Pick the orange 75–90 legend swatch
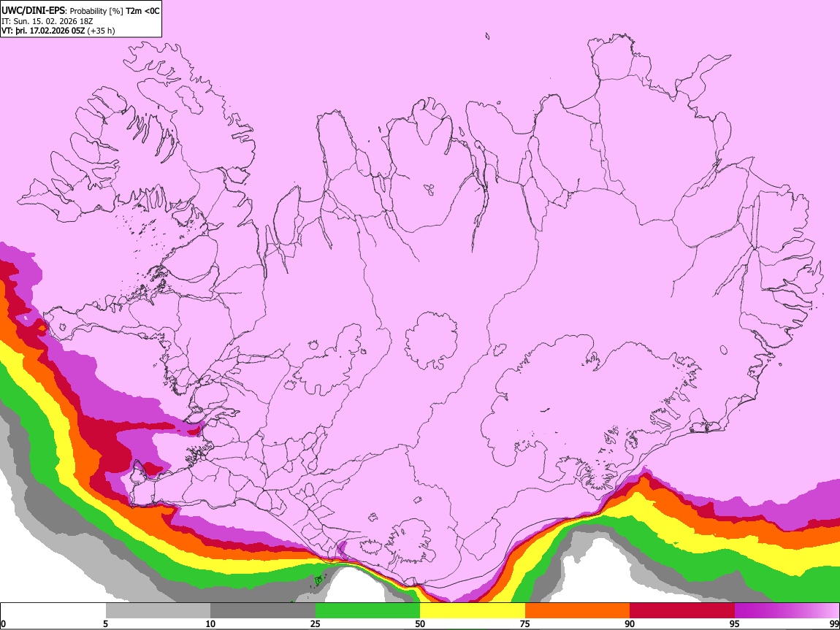The image size is (840, 630). click(x=577, y=611)
